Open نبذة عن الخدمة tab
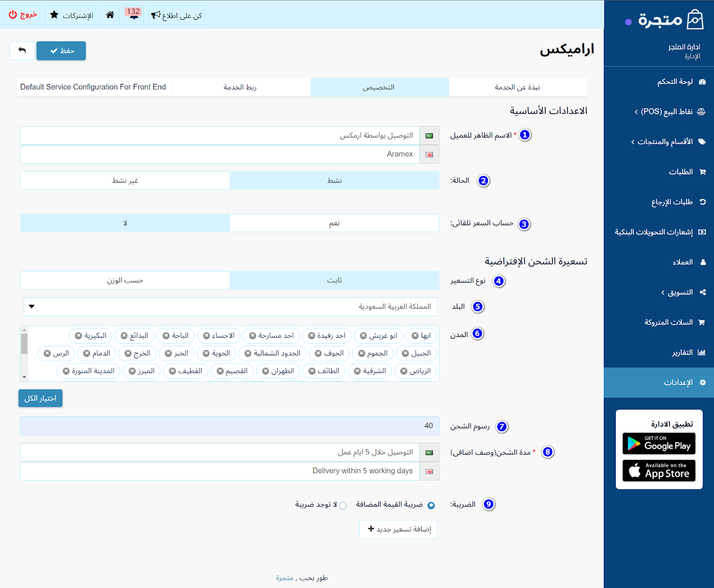The width and height of the screenshot is (714, 588). click(x=518, y=87)
